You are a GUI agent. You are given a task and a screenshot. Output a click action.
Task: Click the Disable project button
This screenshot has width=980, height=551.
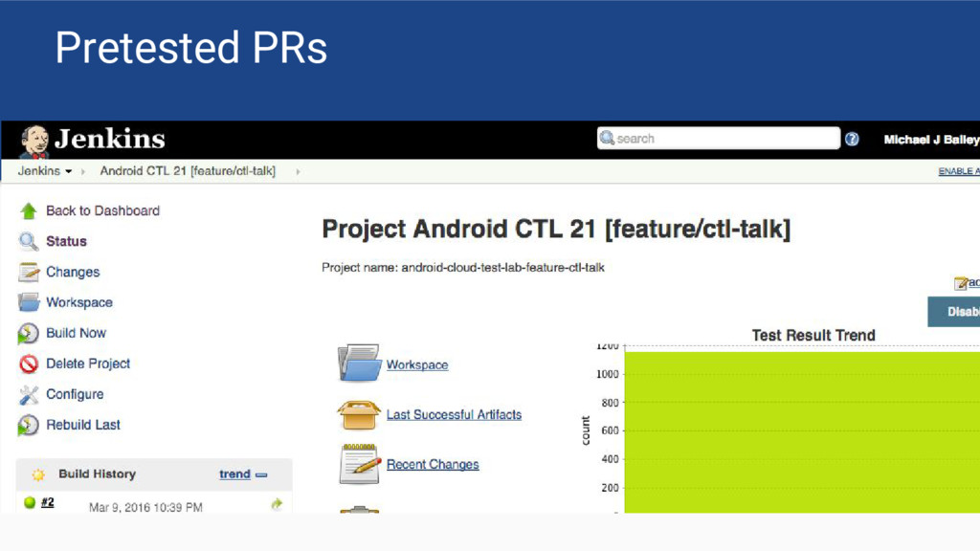click(954, 312)
